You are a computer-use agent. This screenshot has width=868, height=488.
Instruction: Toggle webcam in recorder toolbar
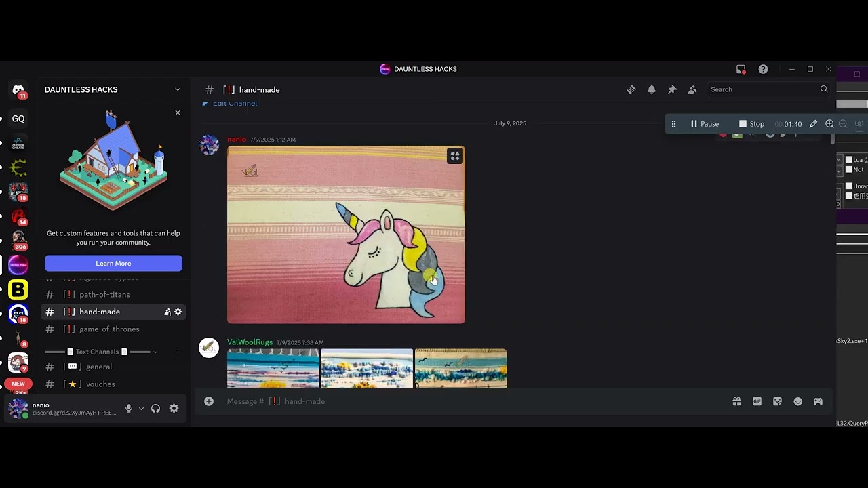[859, 124]
